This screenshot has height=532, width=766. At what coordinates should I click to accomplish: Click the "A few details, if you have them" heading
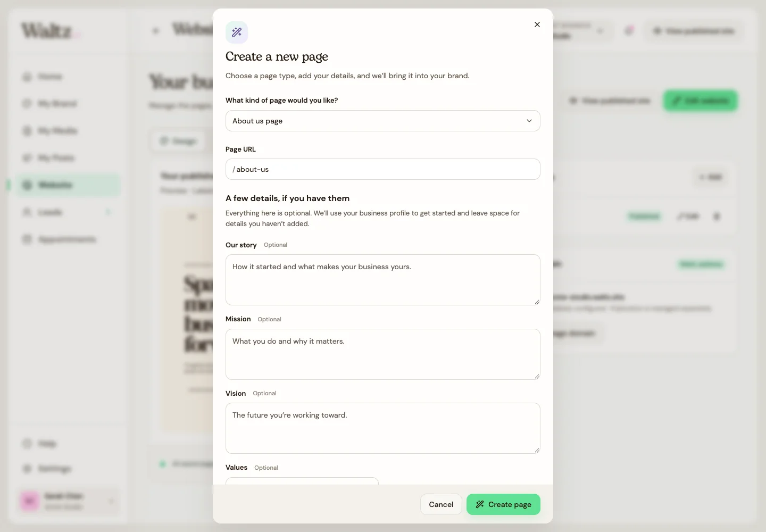(287, 198)
